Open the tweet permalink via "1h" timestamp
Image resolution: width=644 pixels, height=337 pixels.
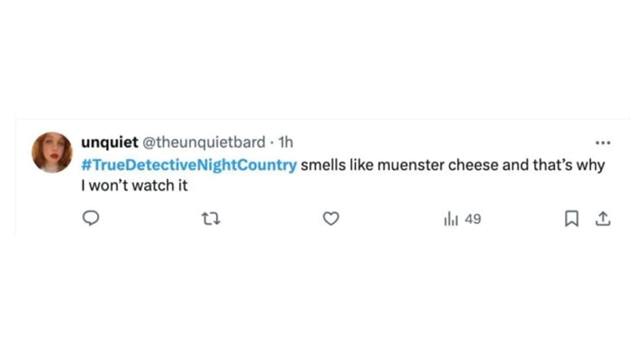tap(287, 142)
